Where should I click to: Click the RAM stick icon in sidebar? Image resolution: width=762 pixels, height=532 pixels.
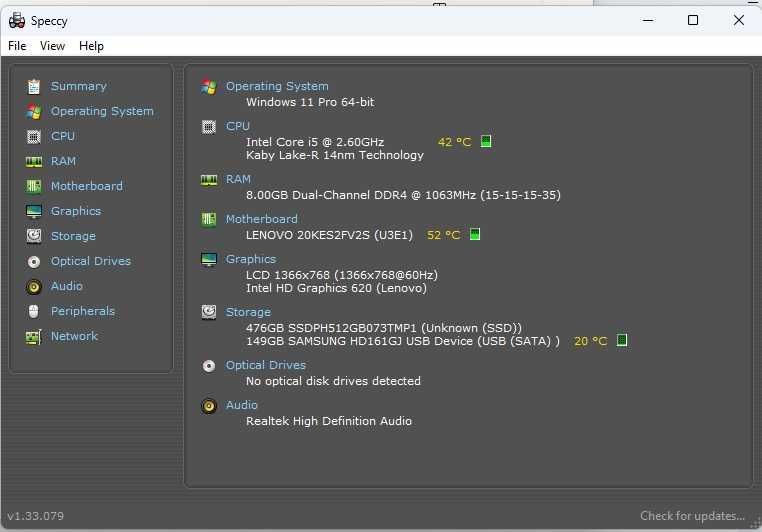tap(34, 162)
